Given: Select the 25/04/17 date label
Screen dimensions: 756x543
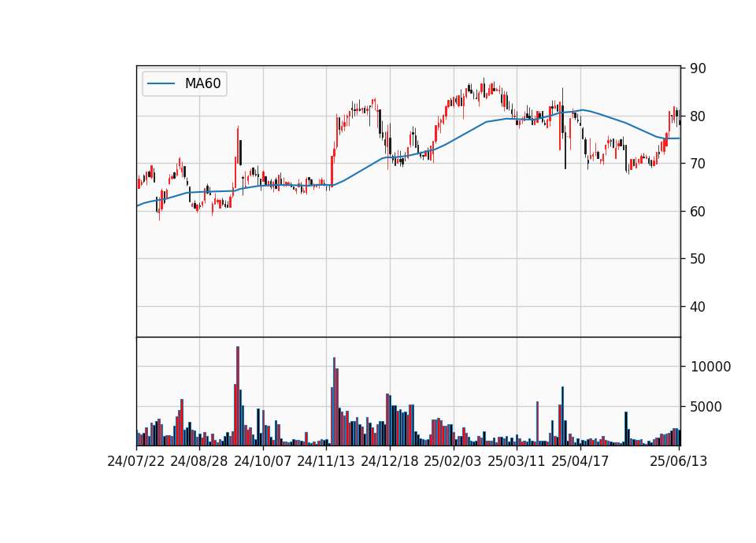Looking at the screenshot, I should click(x=580, y=461).
